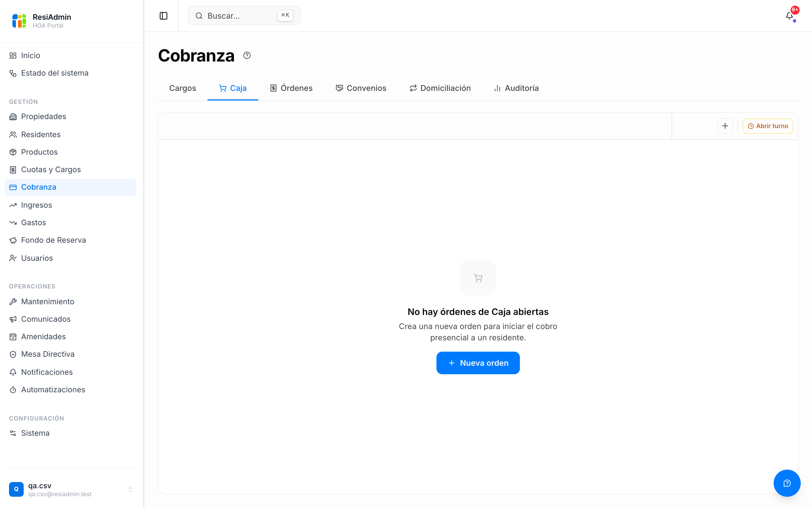This screenshot has width=812, height=508.
Task: Open the Usuarios section
Action: [x=70, y=258]
